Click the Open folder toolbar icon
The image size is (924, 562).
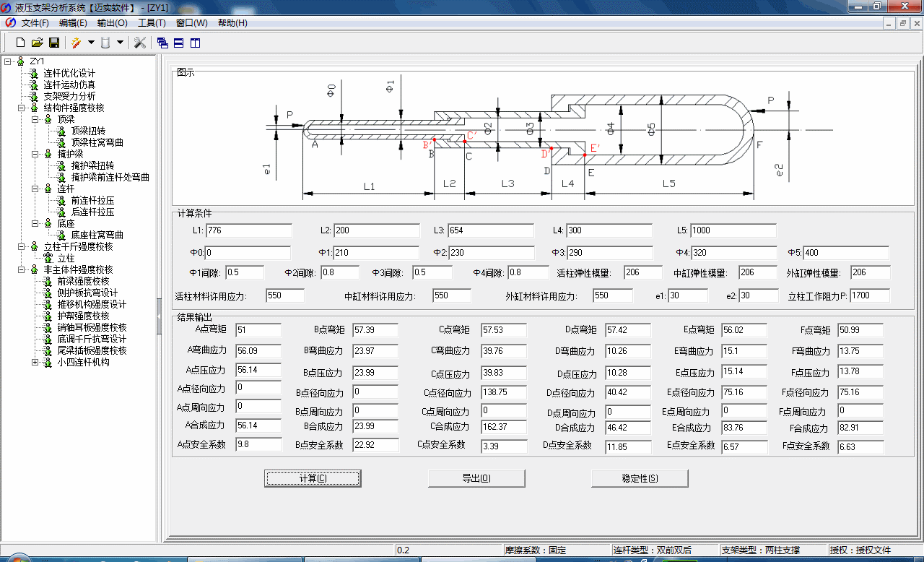coord(38,43)
